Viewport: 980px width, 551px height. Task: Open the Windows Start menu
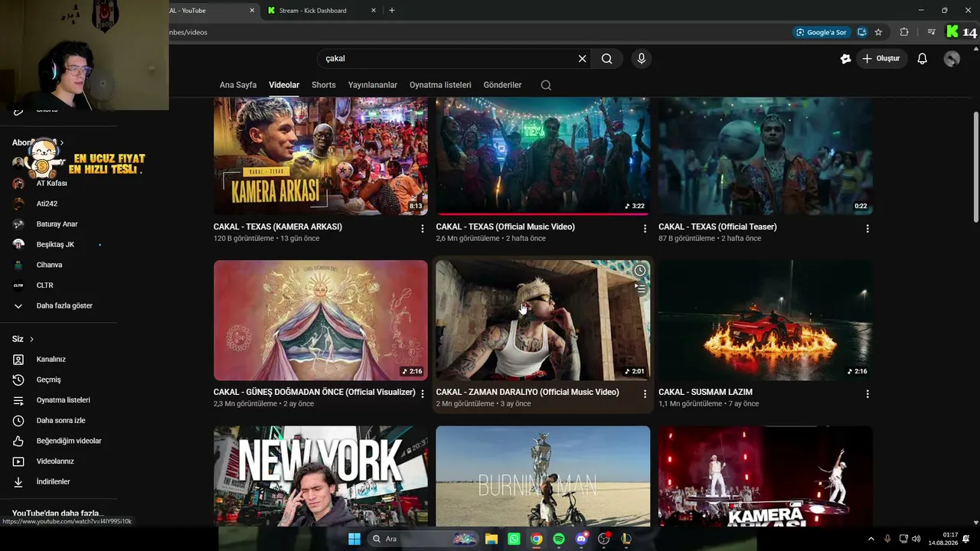[354, 539]
